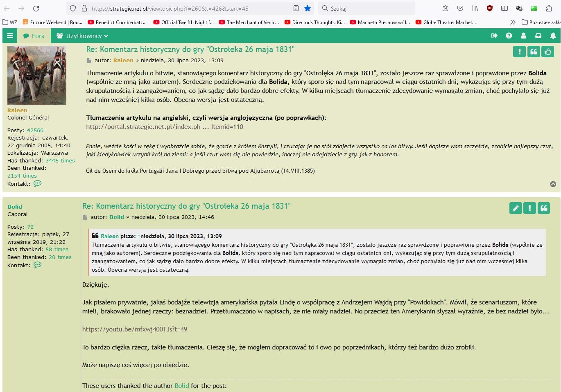Click the FAQ question mark icon
This screenshot has width=561, height=392.
(509, 36)
